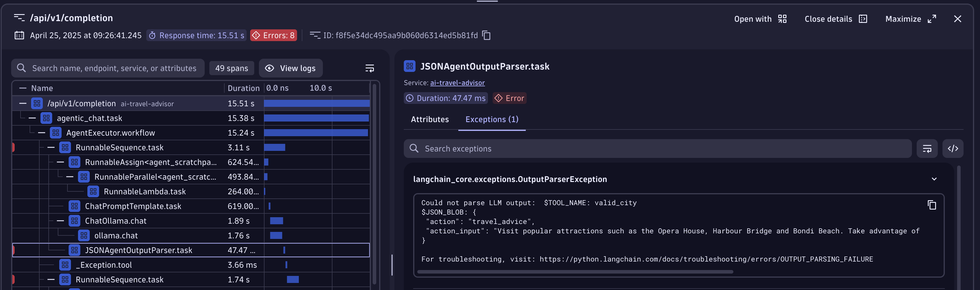
Task: Collapse the RunnableAssign<agent_scratchpa... span
Action: click(x=60, y=162)
